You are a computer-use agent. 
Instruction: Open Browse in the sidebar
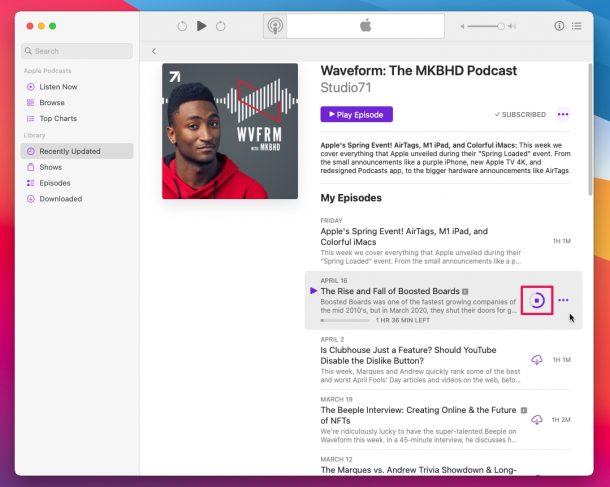[x=52, y=102]
